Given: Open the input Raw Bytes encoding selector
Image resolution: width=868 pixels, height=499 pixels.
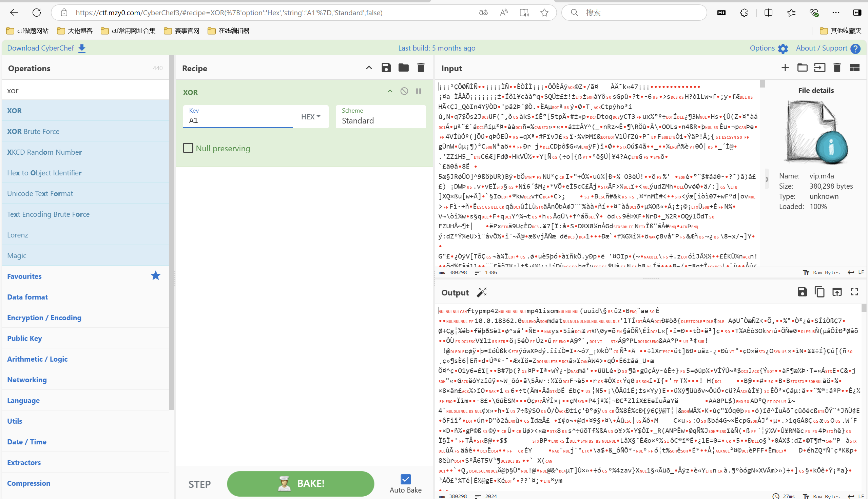Looking at the screenshot, I should [822, 272].
